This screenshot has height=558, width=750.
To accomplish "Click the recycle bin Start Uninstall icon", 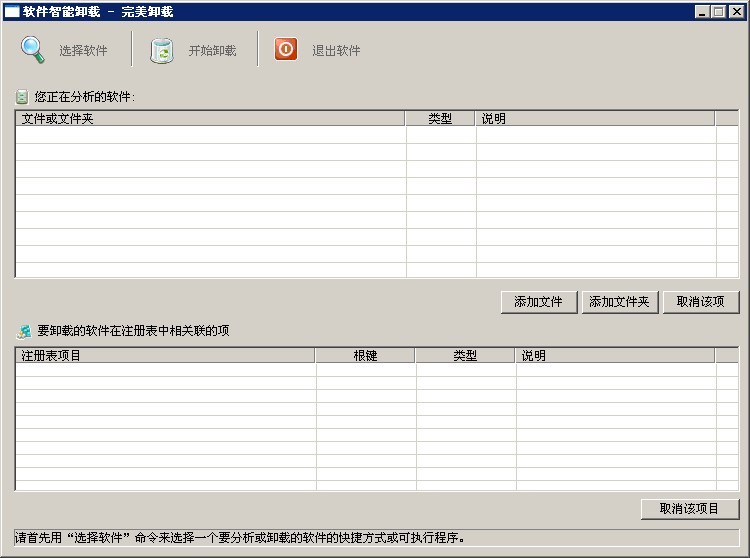I will tap(162, 50).
